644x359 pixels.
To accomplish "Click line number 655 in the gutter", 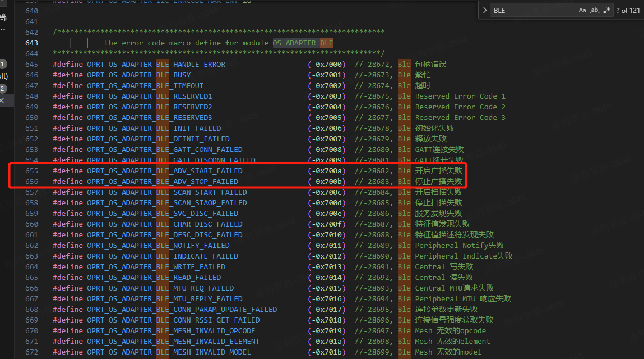I will pyautogui.click(x=32, y=171).
